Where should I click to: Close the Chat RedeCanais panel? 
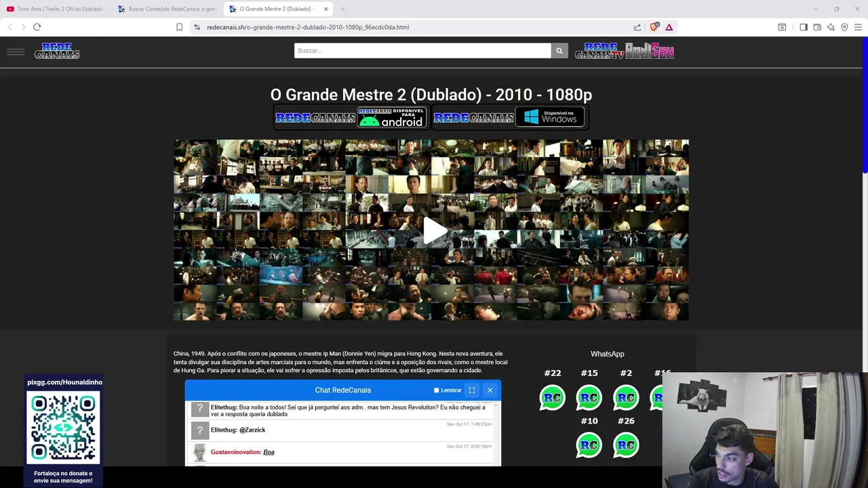[x=490, y=390]
